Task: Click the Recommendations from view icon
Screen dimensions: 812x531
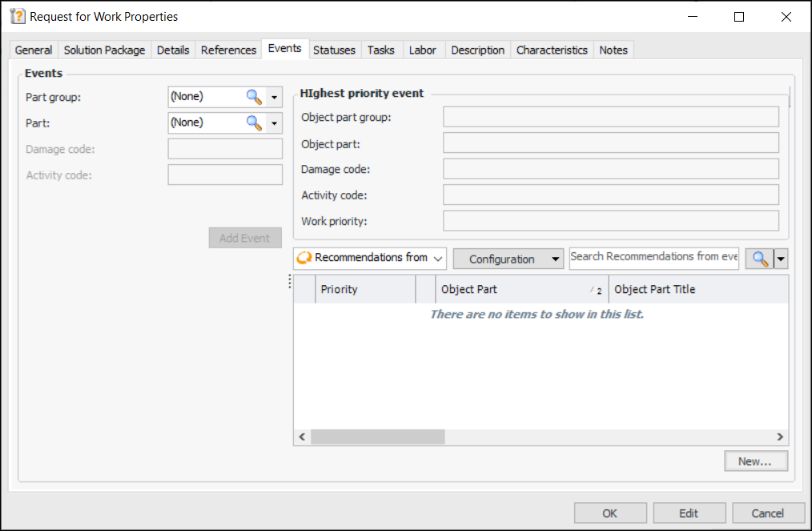Action: [304, 258]
